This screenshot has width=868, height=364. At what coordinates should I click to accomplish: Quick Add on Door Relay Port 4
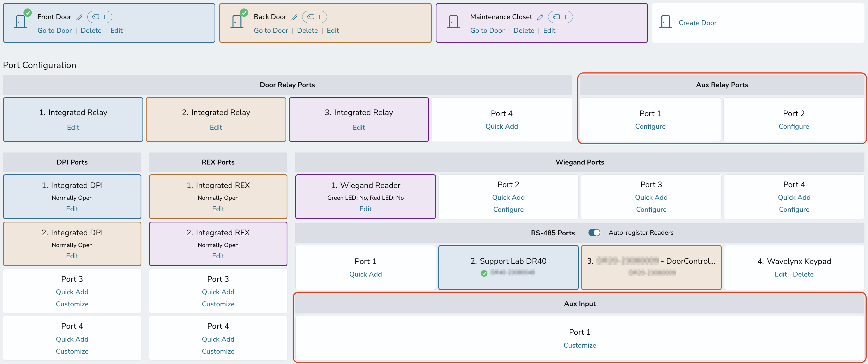coord(501,126)
